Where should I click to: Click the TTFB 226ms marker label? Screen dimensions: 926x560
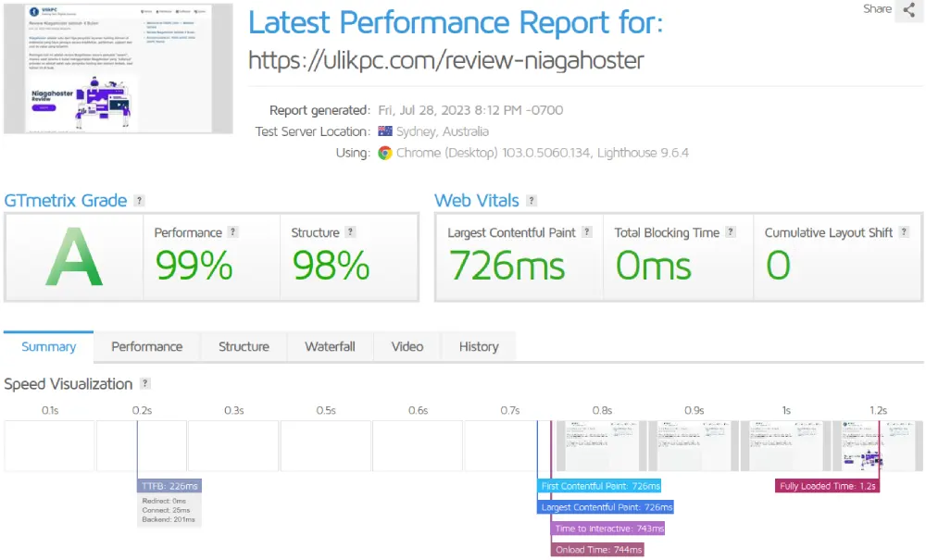coord(169,486)
